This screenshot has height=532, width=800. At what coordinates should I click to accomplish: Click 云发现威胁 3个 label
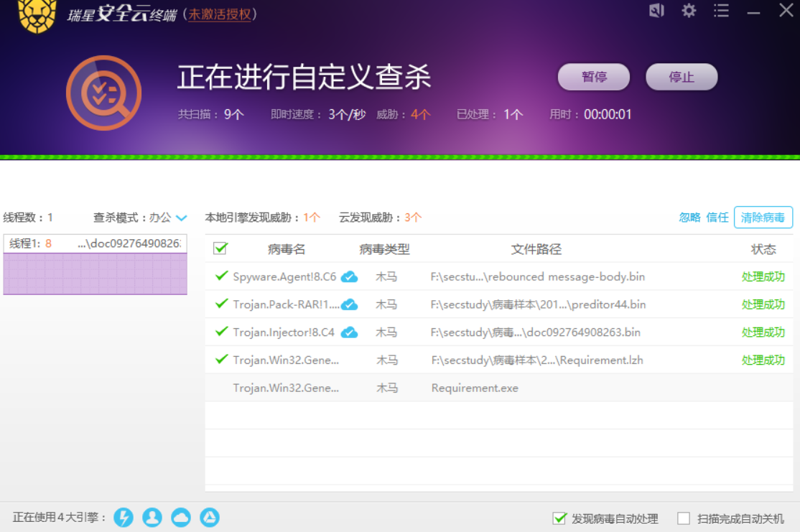380,218
